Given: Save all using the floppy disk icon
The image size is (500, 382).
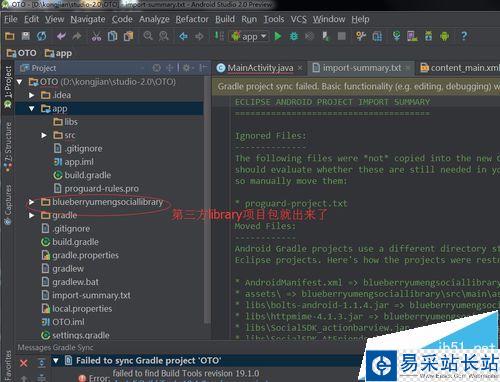Looking at the screenshot, I should [x=26, y=36].
